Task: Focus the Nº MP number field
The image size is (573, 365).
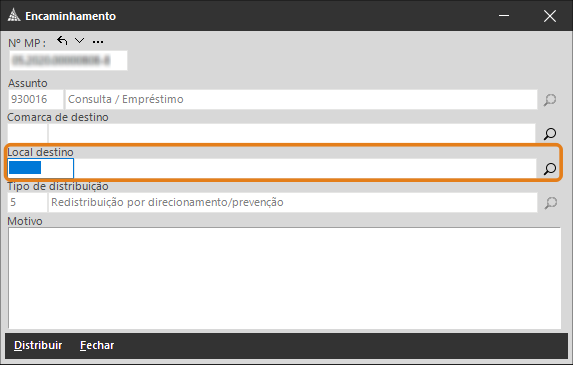Action: (68, 60)
